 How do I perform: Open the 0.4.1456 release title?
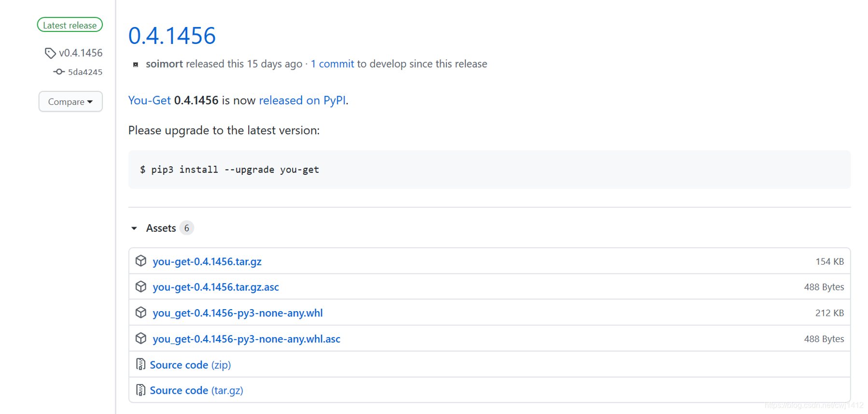(172, 36)
